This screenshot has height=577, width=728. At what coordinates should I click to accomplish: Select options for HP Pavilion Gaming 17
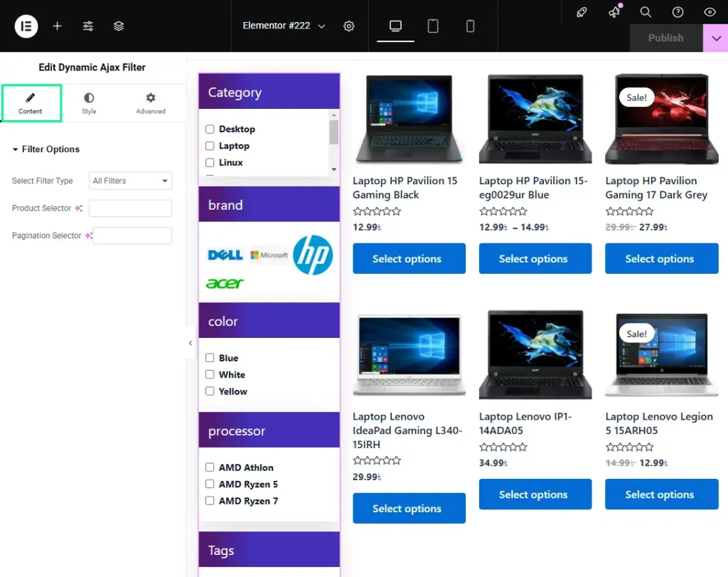tap(662, 258)
